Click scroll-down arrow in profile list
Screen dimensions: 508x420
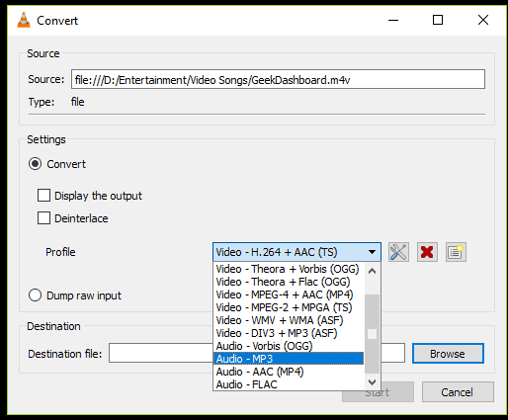pyautogui.click(x=373, y=382)
